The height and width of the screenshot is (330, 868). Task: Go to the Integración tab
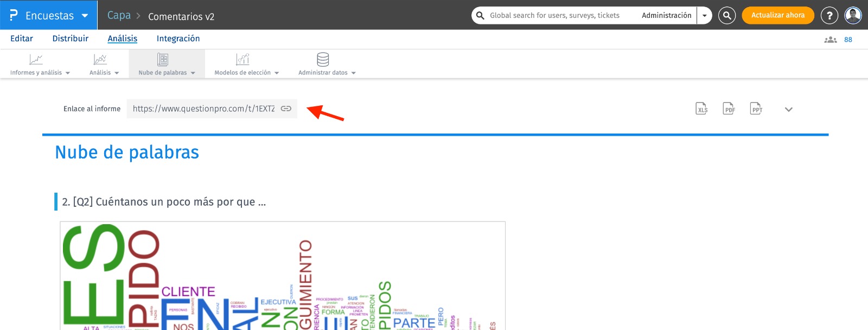[x=178, y=39]
